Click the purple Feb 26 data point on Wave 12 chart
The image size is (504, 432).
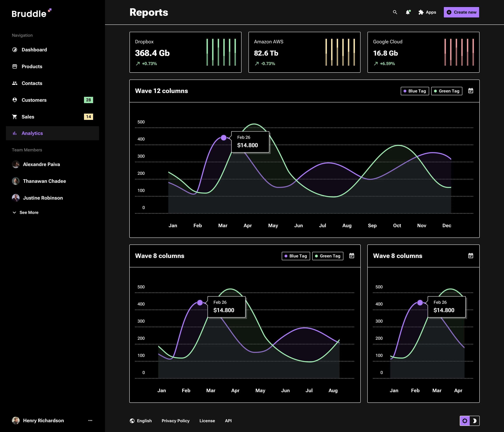tap(223, 138)
